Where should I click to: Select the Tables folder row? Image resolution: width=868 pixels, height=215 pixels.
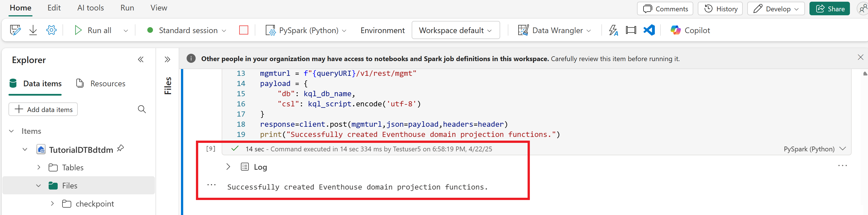click(78, 167)
